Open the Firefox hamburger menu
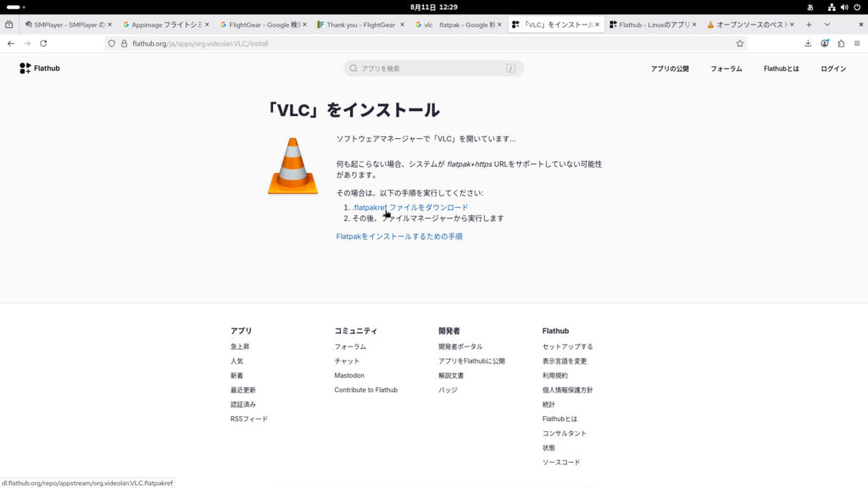 pos(857,43)
